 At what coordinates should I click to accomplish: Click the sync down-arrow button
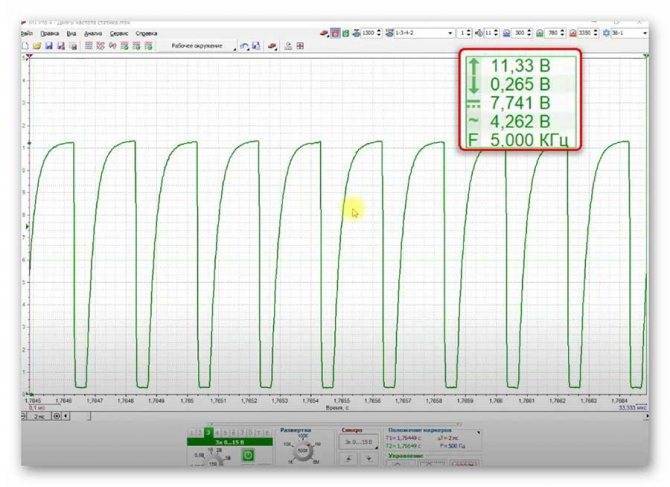pos(368,459)
